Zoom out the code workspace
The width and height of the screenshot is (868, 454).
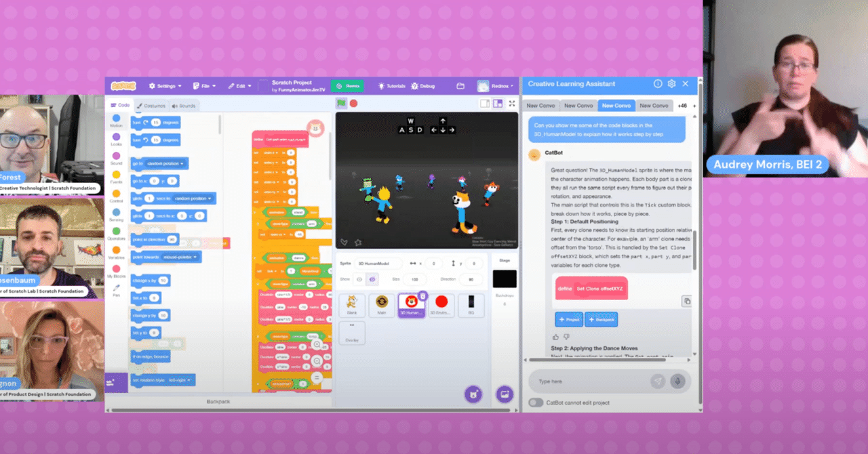click(317, 360)
